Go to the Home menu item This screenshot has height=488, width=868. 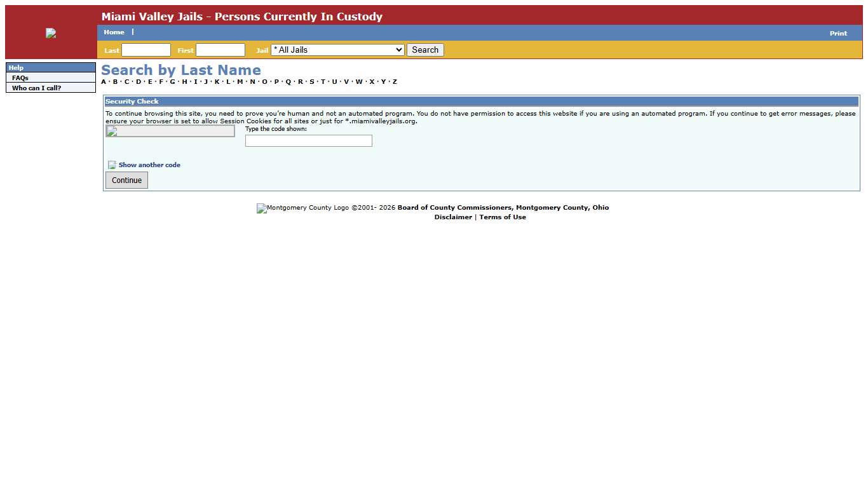coord(114,32)
